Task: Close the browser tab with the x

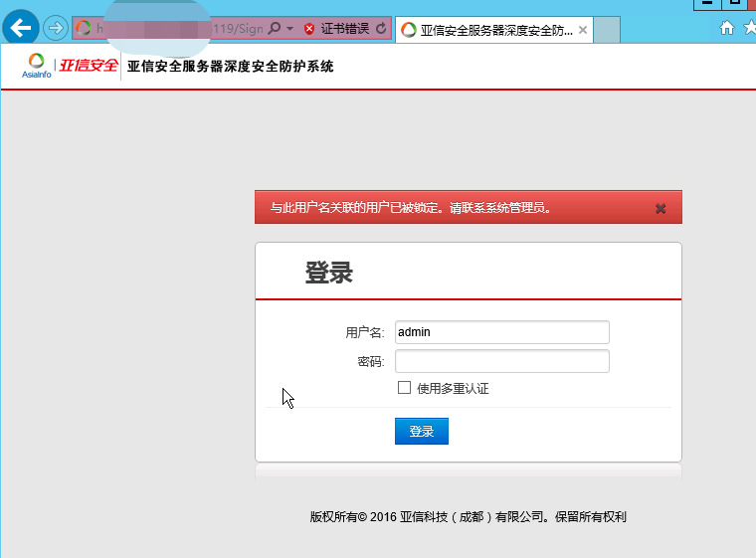Action: point(583,30)
